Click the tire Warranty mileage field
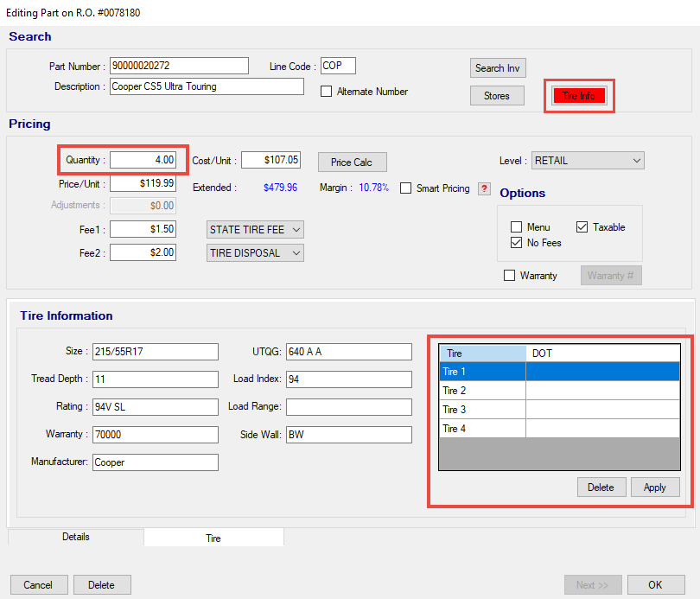This screenshot has width=700, height=599. coord(156,435)
